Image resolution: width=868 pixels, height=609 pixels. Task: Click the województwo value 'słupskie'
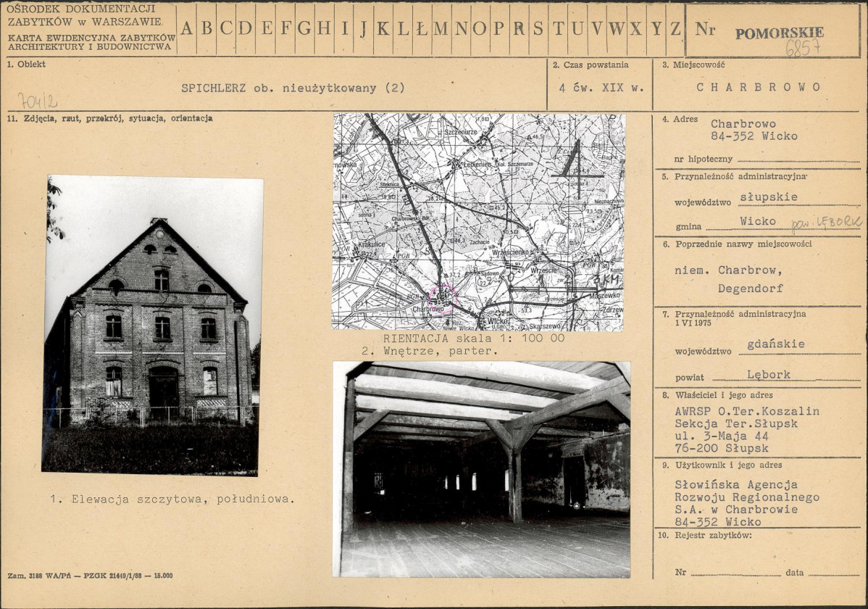pyautogui.click(x=768, y=197)
